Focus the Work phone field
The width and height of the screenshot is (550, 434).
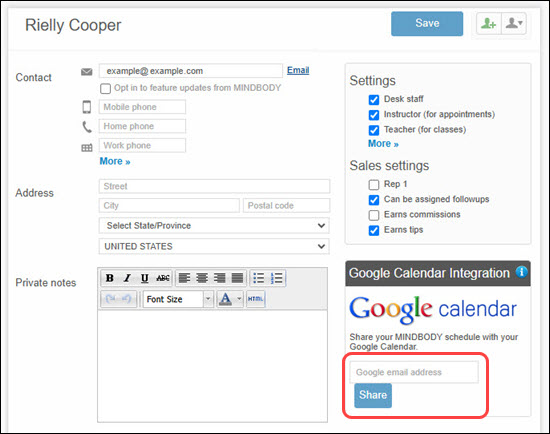click(x=142, y=146)
